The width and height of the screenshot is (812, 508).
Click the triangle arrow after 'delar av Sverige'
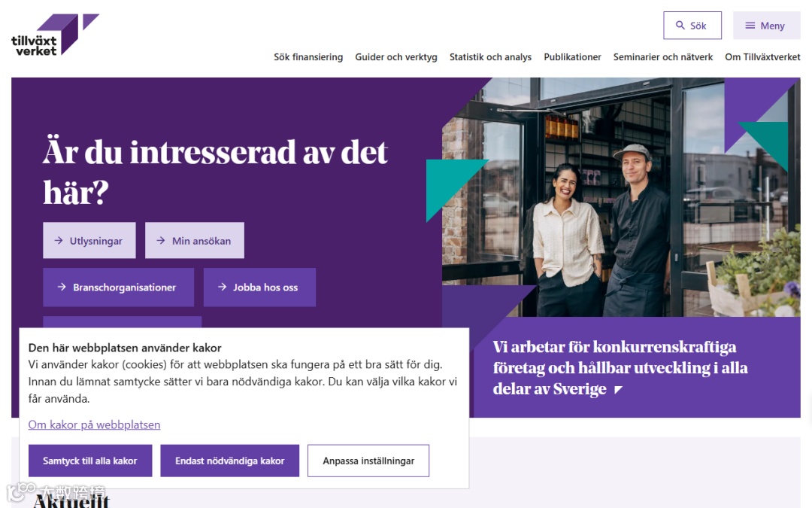point(618,389)
